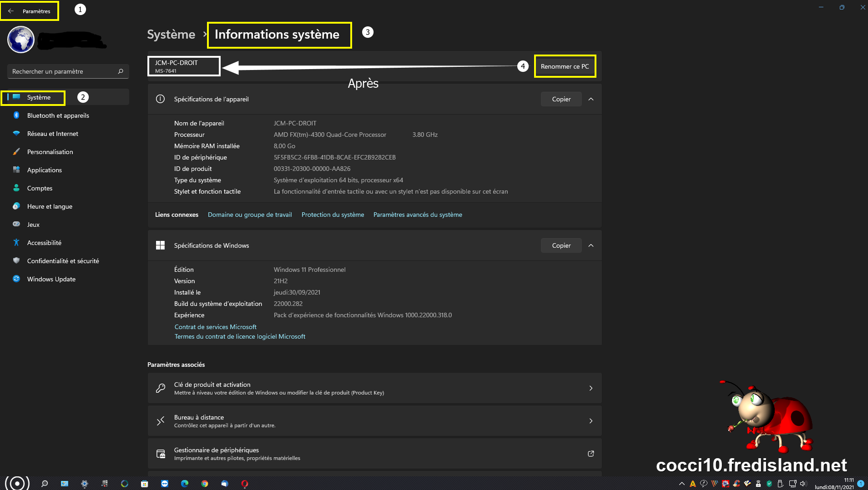
Task: Open Gestionnaire de périphériques external link
Action: [x=590, y=454]
